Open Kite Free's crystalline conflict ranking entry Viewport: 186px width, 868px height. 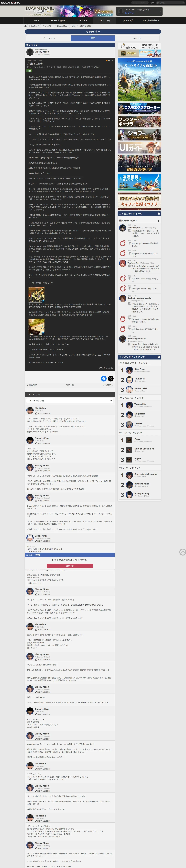139,370
